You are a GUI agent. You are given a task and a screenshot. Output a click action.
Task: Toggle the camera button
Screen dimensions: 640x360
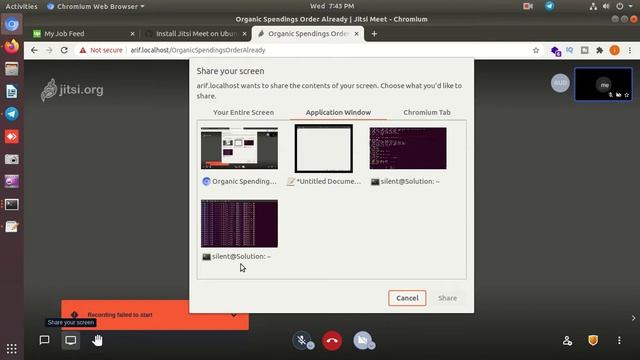(x=362, y=340)
